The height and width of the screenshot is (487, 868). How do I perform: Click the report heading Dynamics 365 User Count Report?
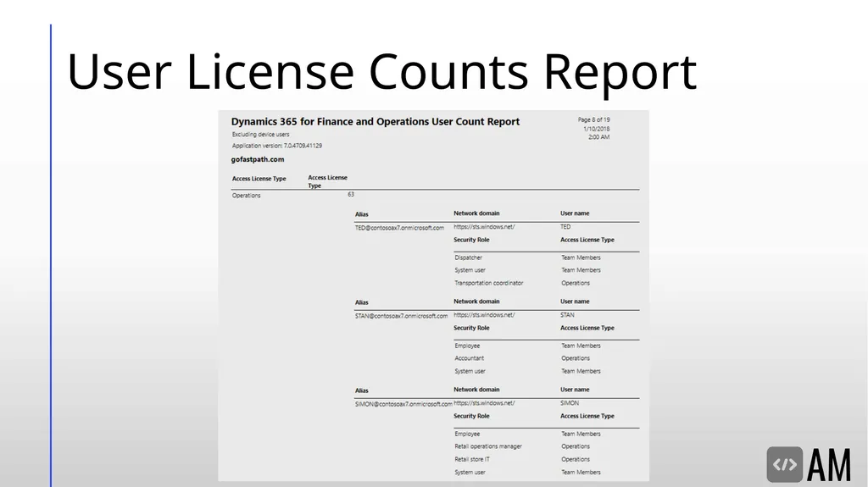coord(375,122)
